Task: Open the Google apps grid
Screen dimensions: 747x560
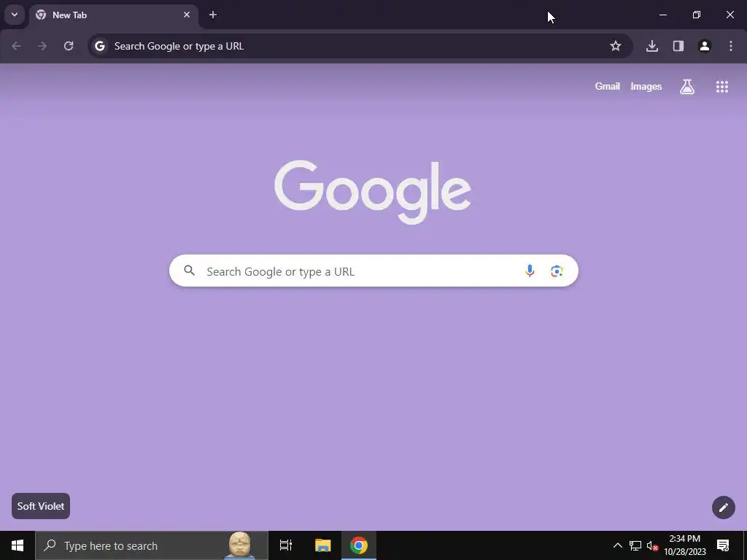Action: 722,86
